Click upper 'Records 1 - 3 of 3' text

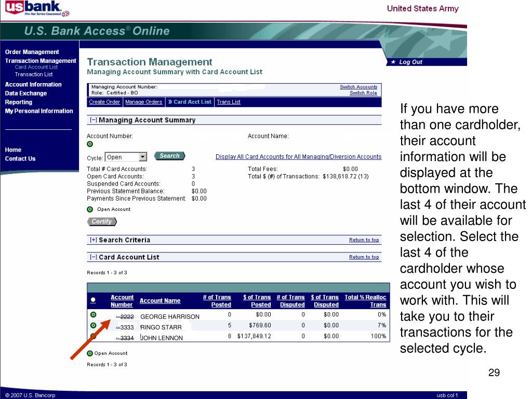pyautogui.click(x=107, y=273)
